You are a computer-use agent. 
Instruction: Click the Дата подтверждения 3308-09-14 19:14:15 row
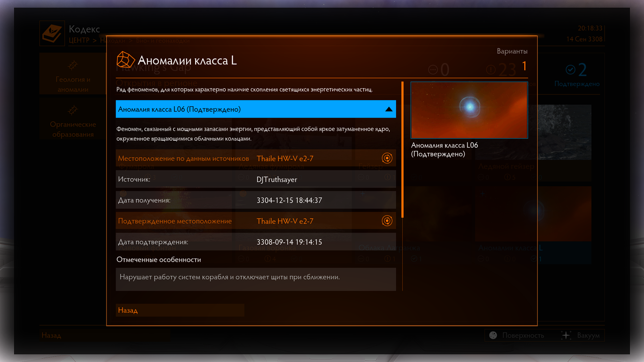pyautogui.click(x=256, y=242)
